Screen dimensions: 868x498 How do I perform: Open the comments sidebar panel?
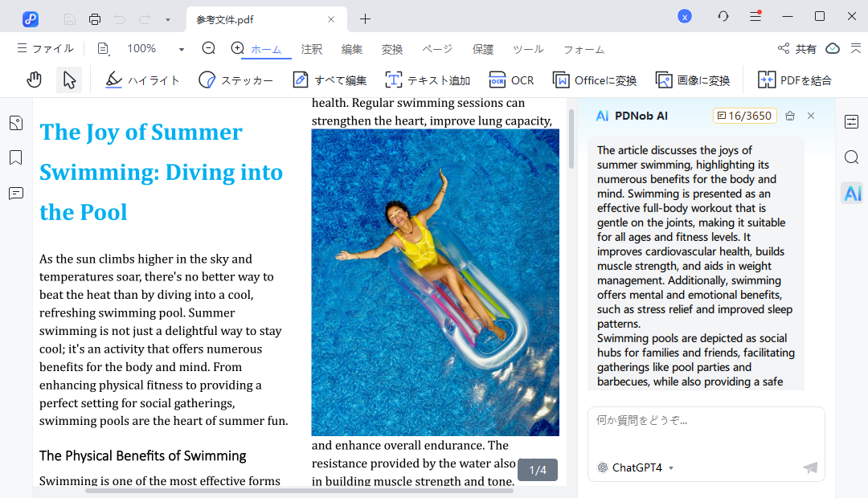tap(15, 193)
